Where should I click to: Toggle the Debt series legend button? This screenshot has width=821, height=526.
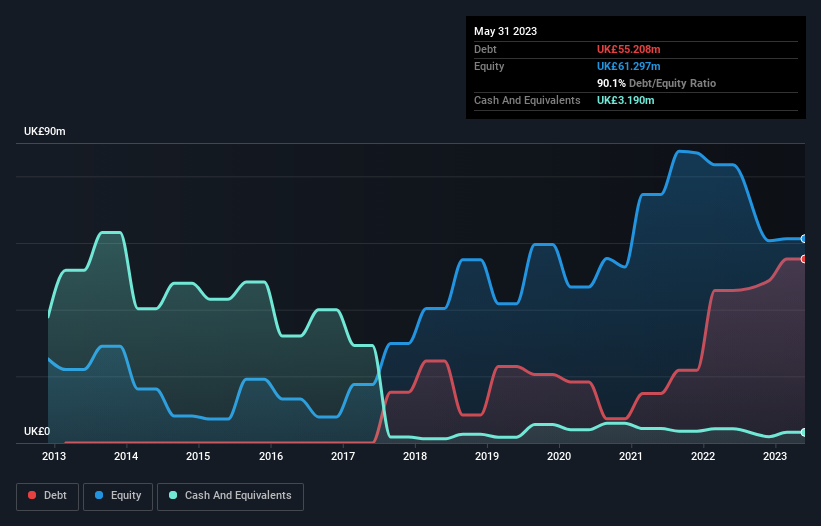click(47, 496)
